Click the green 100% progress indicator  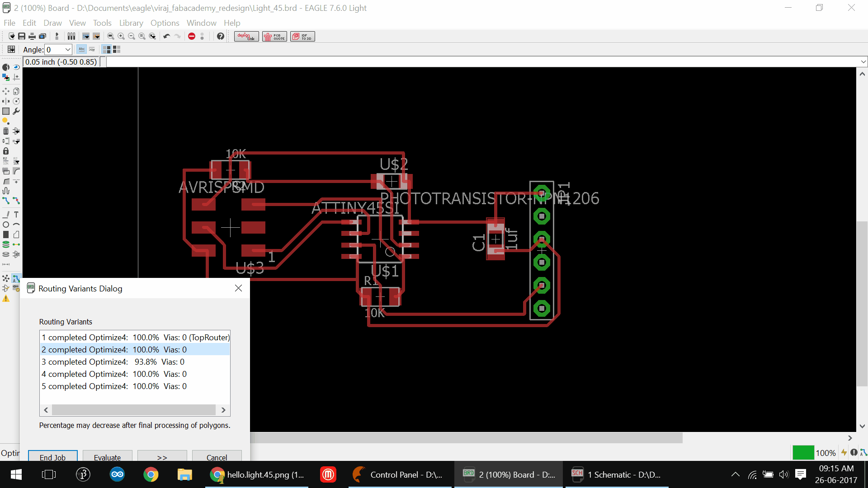(803, 452)
